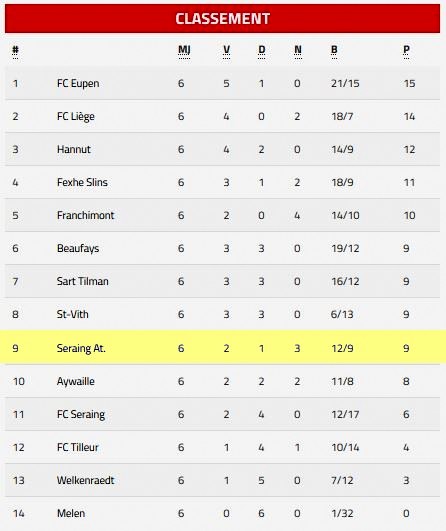Click the CLASSEMENT red header banner

coord(222,19)
